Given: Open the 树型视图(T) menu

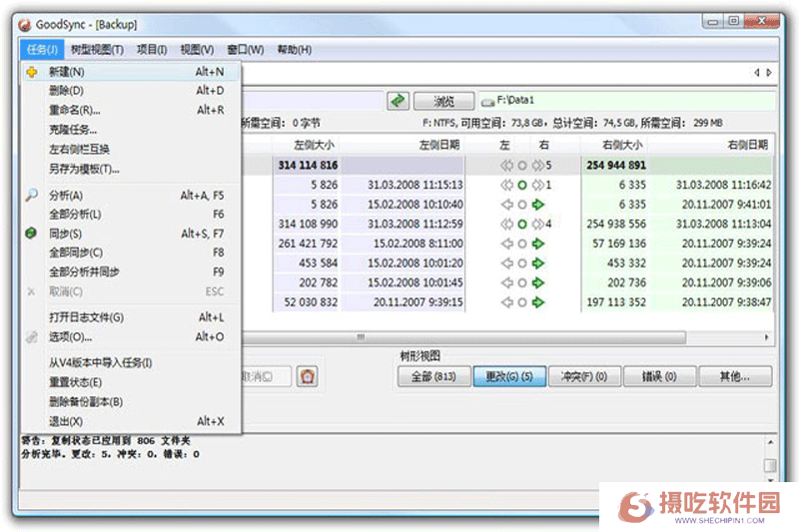Looking at the screenshot, I should point(97,49).
